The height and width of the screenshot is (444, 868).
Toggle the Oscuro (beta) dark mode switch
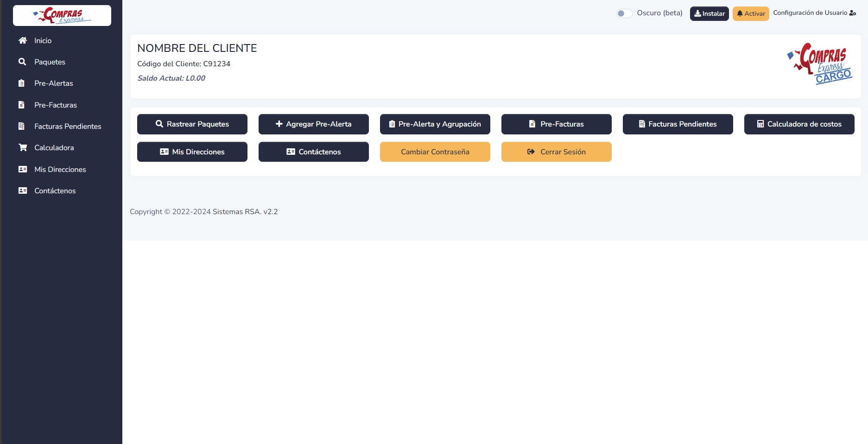pyautogui.click(x=624, y=13)
